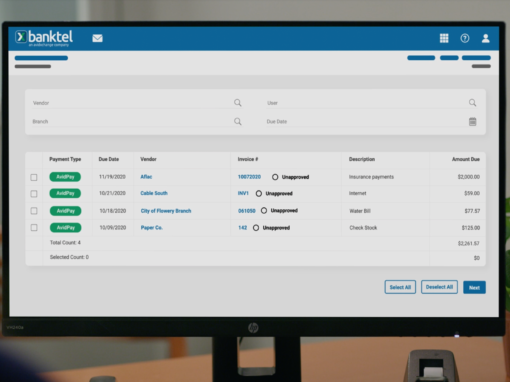Click the Total Count: 4 text
The width and height of the screenshot is (510, 382).
65,242
